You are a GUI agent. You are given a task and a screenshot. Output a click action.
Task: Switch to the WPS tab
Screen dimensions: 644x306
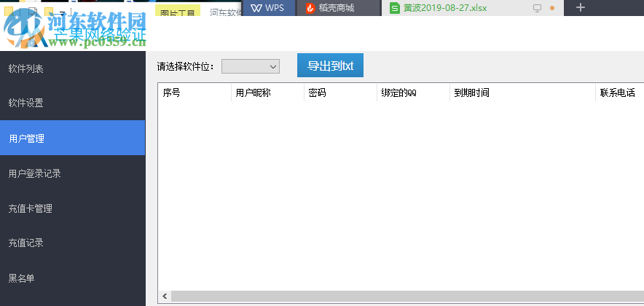[269, 8]
